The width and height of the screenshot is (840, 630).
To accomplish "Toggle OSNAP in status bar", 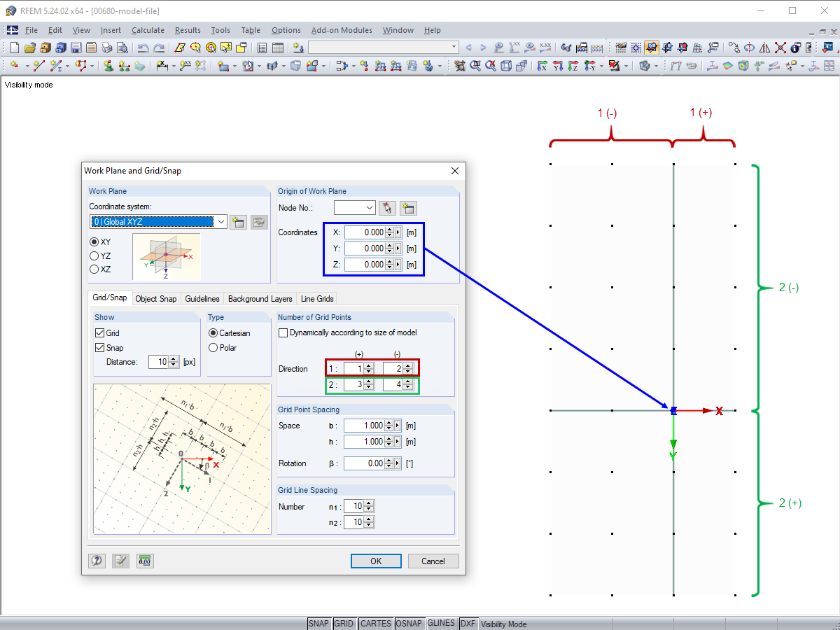I will (x=409, y=624).
